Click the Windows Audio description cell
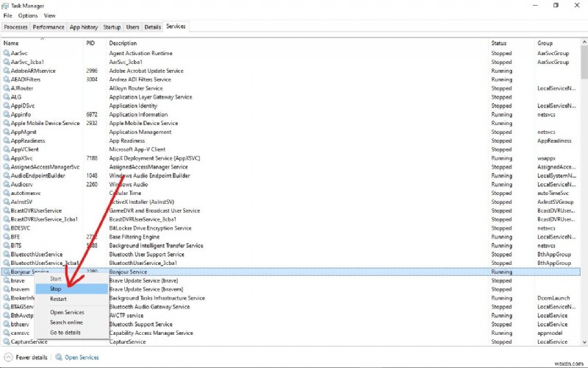588x368 pixels. pos(129,185)
